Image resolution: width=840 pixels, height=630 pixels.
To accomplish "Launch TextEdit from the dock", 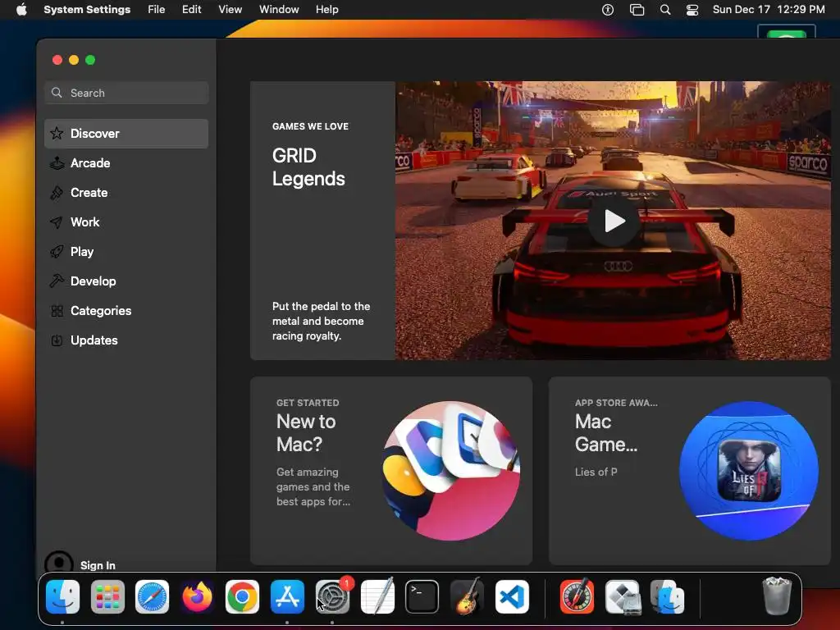I will pos(377,596).
